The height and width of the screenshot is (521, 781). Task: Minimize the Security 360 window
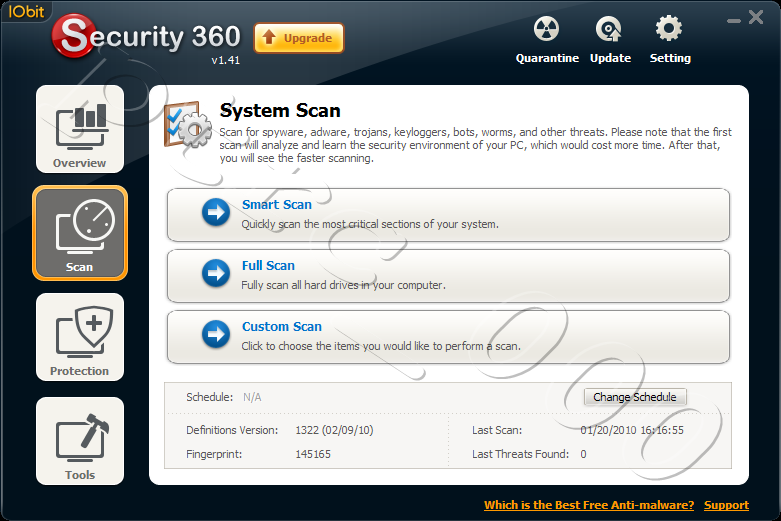[734, 21]
